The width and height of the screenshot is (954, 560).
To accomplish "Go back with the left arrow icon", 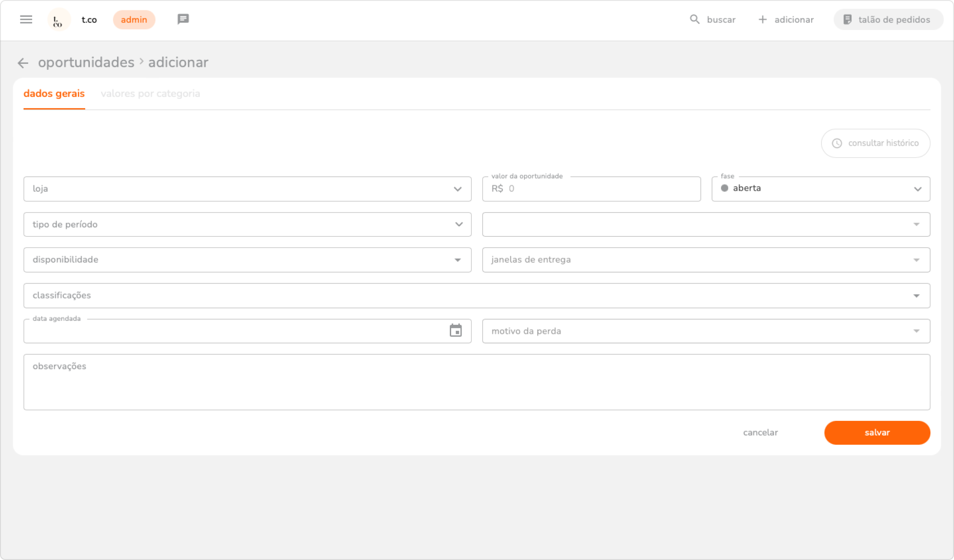I will tap(23, 63).
